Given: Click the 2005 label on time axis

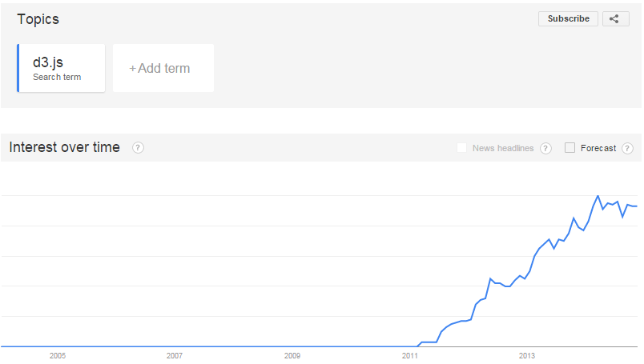Looking at the screenshot, I should pyautogui.click(x=58, y=356).
